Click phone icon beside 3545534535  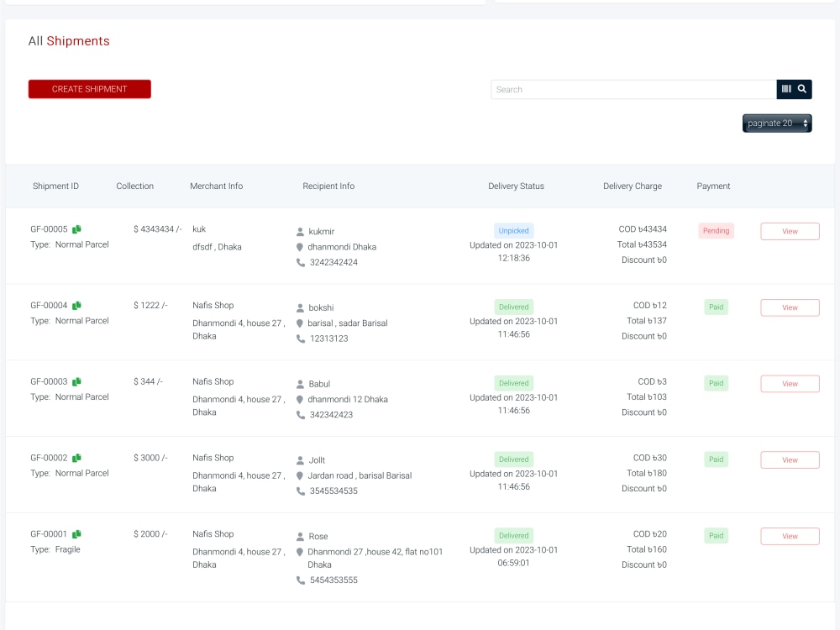301,491
